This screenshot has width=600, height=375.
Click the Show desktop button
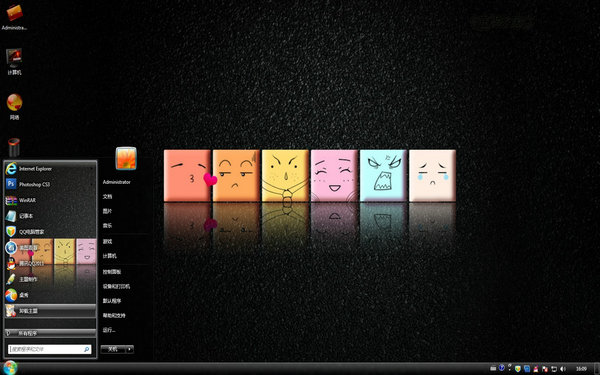[x=597, y=369]
